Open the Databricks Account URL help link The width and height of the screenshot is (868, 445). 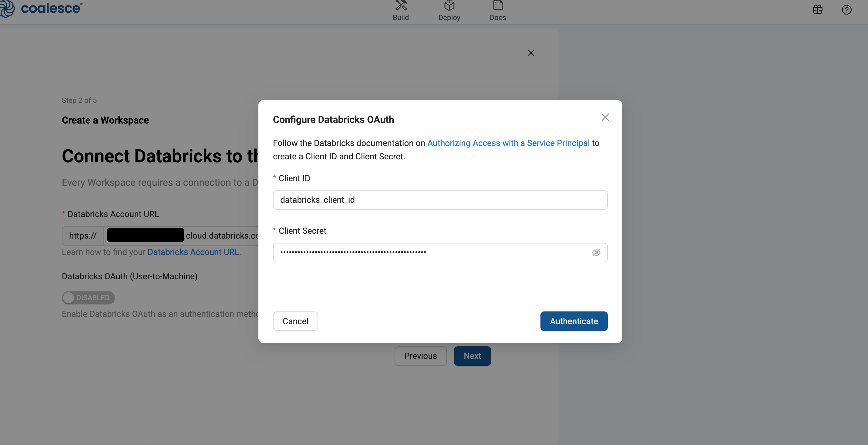pyautogui.click(x=193, y=252)
